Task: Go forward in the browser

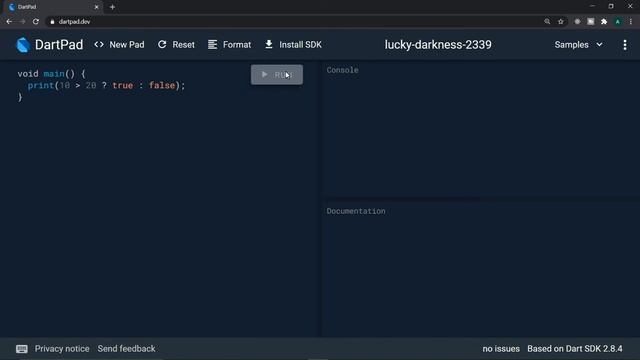Action: coord(22,22)
